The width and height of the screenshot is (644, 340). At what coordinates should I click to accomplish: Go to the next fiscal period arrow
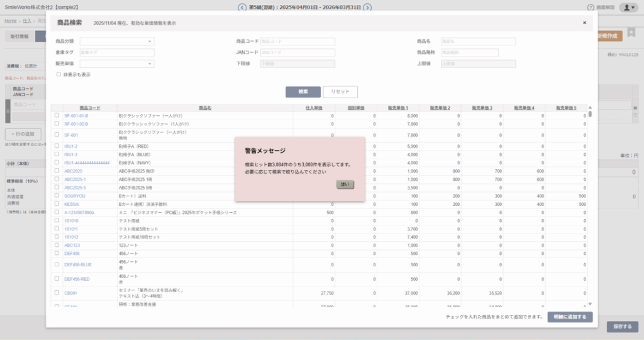(x=368, y=8)
